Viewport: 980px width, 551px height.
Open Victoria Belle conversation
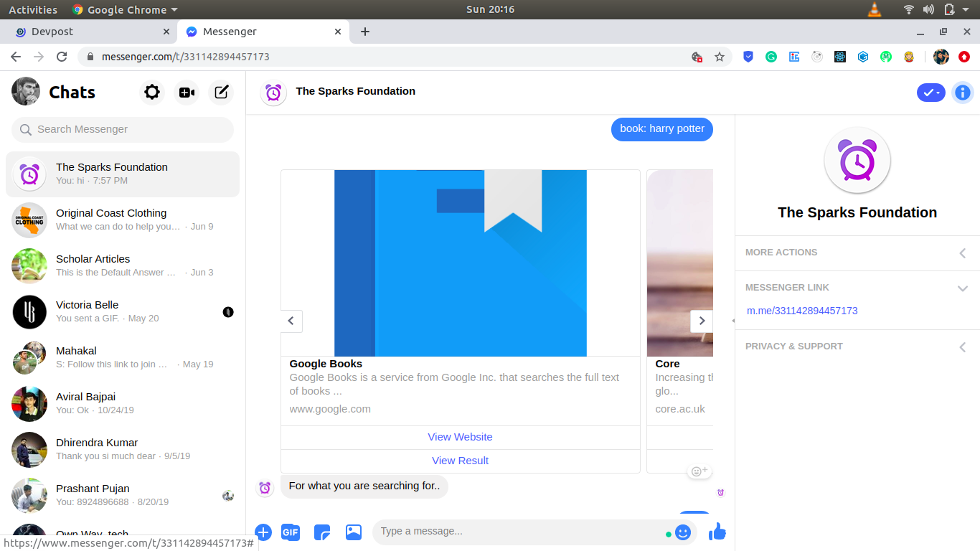click(123, 311)
